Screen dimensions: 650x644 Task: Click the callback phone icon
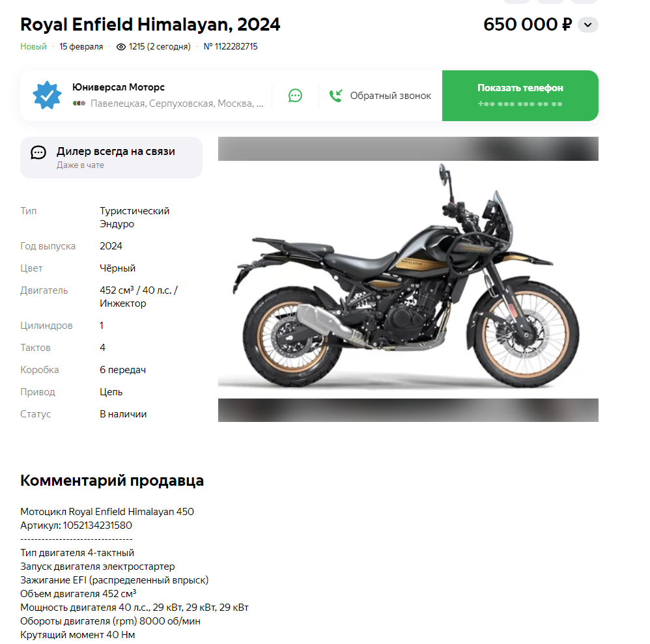point(336,96)
